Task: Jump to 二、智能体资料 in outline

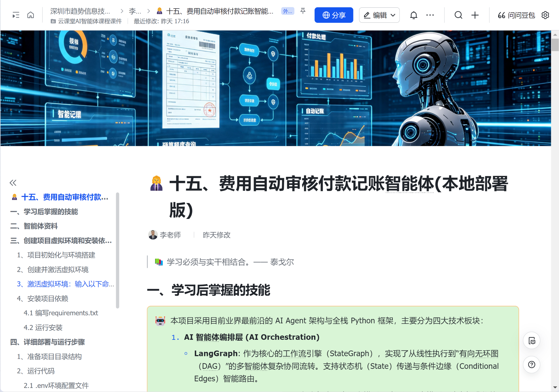Action: pos(34,226)
